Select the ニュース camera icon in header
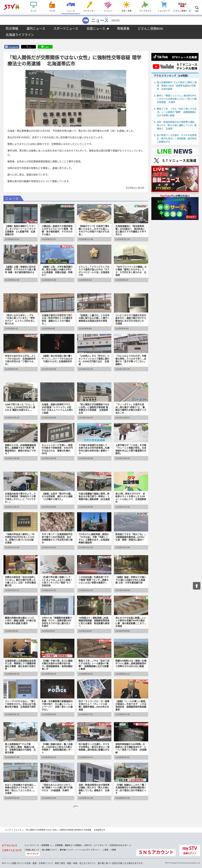 [70, 7]
